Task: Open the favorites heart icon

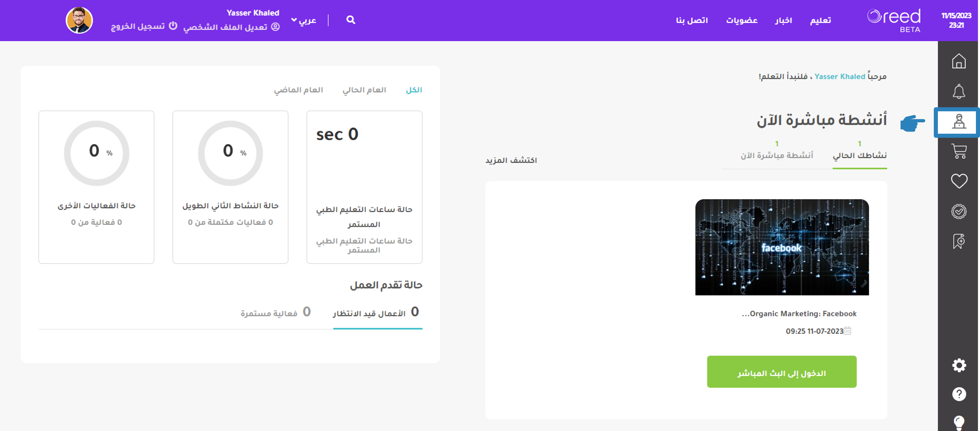Action: [959, 181]
